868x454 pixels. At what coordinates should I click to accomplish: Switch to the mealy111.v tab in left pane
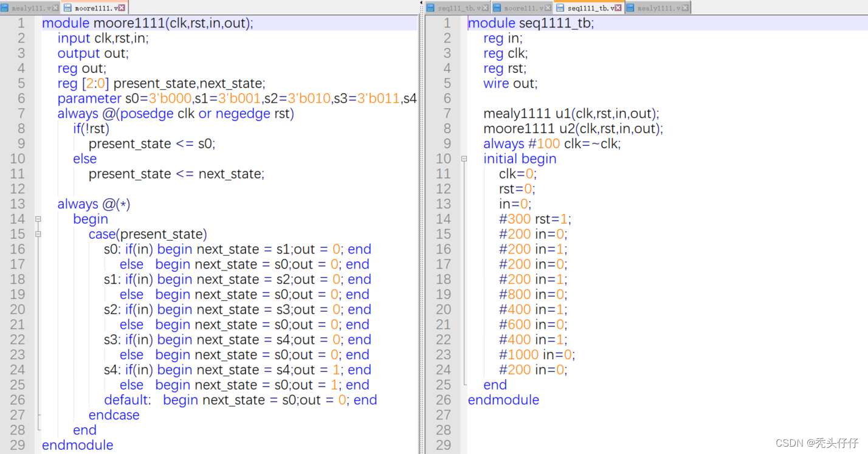[x=30, y=8]
